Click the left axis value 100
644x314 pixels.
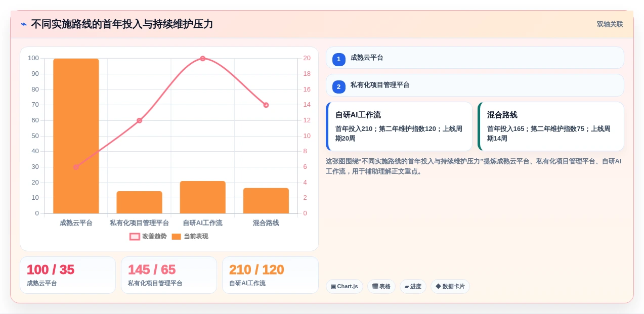(x=33, y=58)
